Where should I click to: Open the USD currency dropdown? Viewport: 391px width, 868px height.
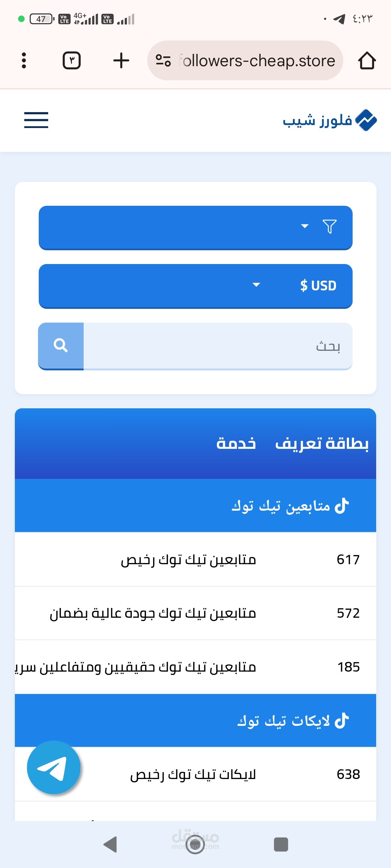(195, 286)
